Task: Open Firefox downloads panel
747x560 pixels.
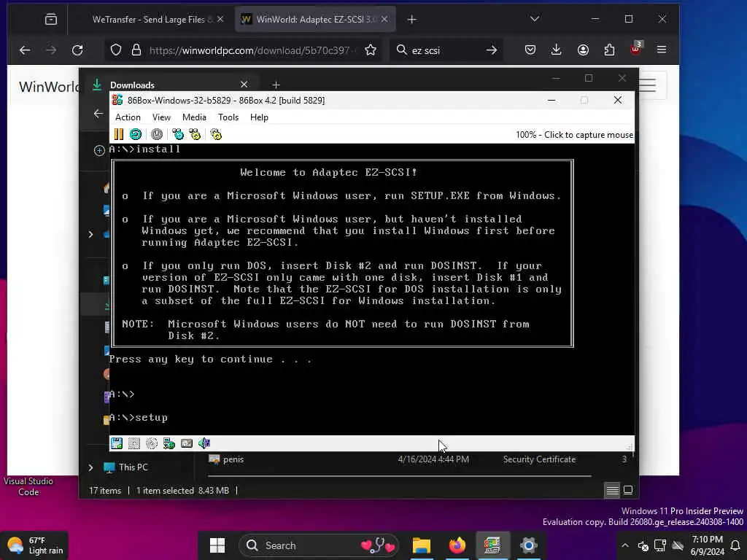Action: 556,50
